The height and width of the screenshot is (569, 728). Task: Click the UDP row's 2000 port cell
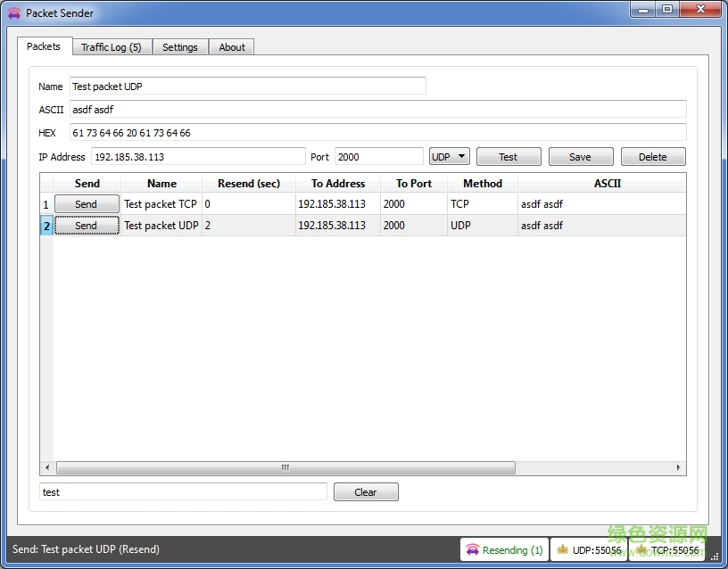pos(414,226)
